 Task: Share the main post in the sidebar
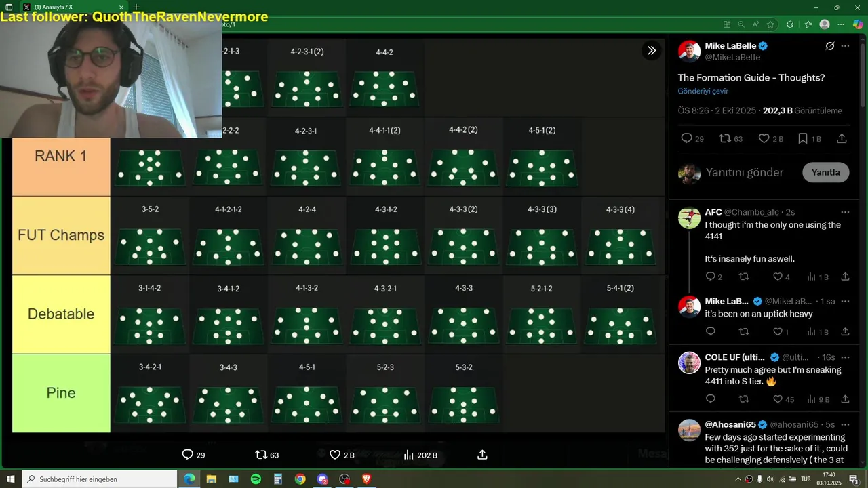pyautogui.click(x=842, y=138)
